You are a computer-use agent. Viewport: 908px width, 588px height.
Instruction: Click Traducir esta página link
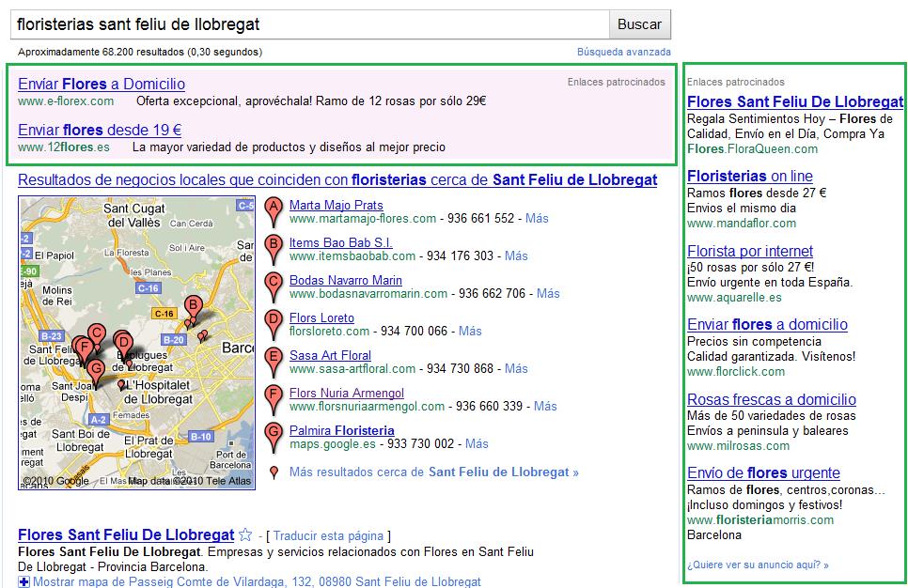pyautogui.click(x=328, y=536)
